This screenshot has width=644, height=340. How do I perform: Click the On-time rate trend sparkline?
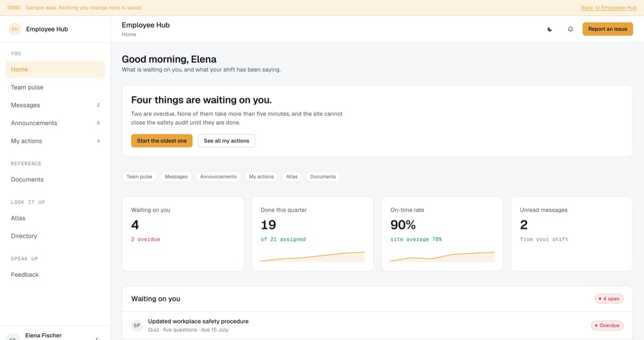point(442,257)
